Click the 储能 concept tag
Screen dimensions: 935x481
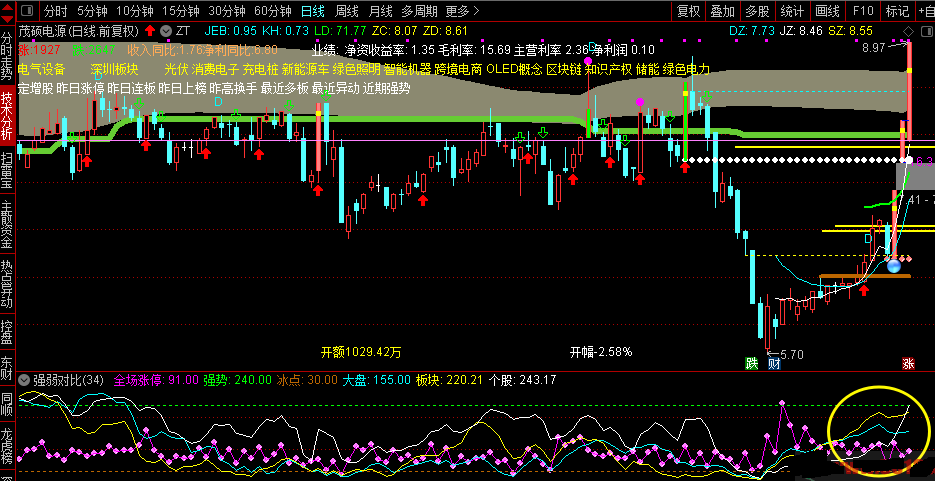pos(648,69)
